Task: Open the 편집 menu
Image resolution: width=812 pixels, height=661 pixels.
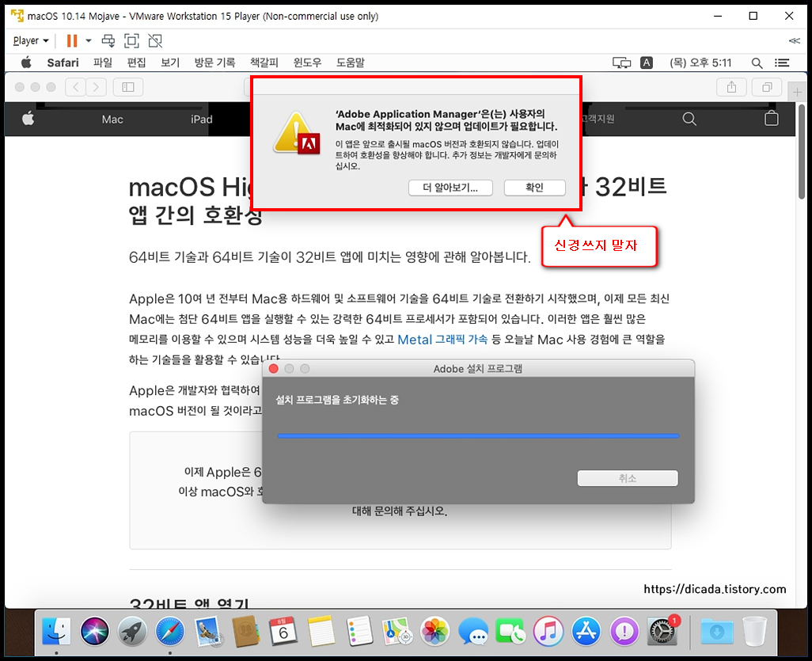Action: (136, 63)
